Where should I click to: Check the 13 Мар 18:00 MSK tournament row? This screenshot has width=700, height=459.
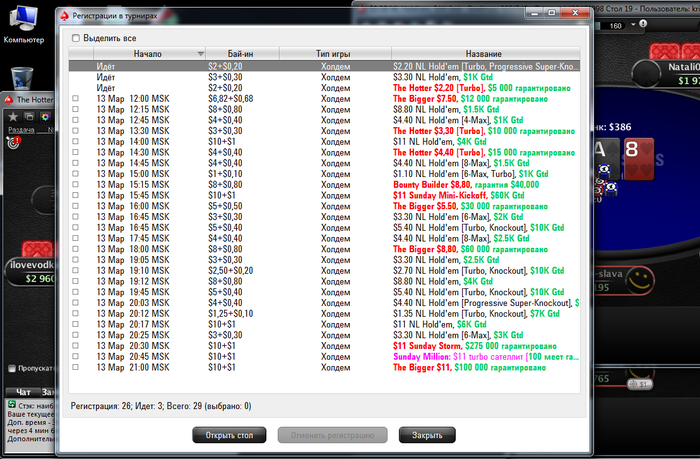tap(75, 249)
